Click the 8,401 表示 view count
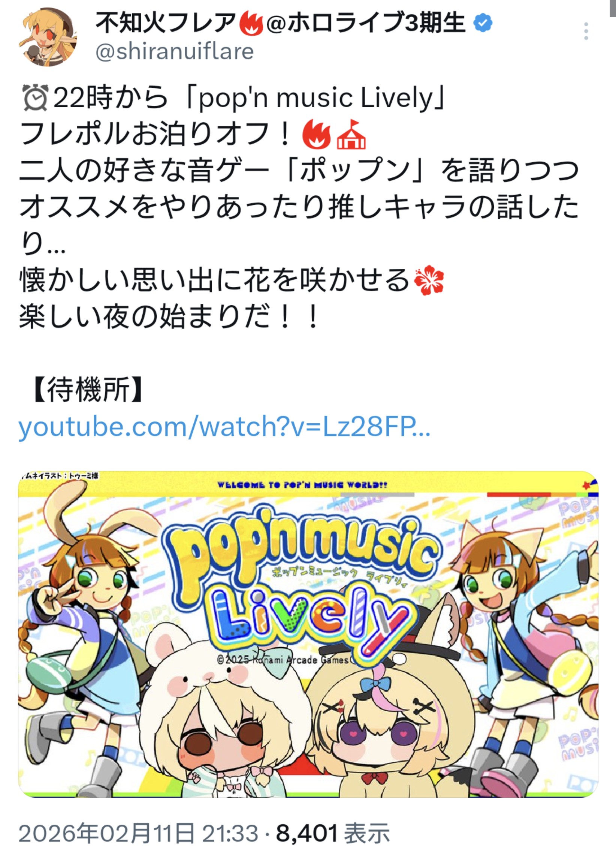This screenshot has height=849, width=616. click(x=333, y=833)
